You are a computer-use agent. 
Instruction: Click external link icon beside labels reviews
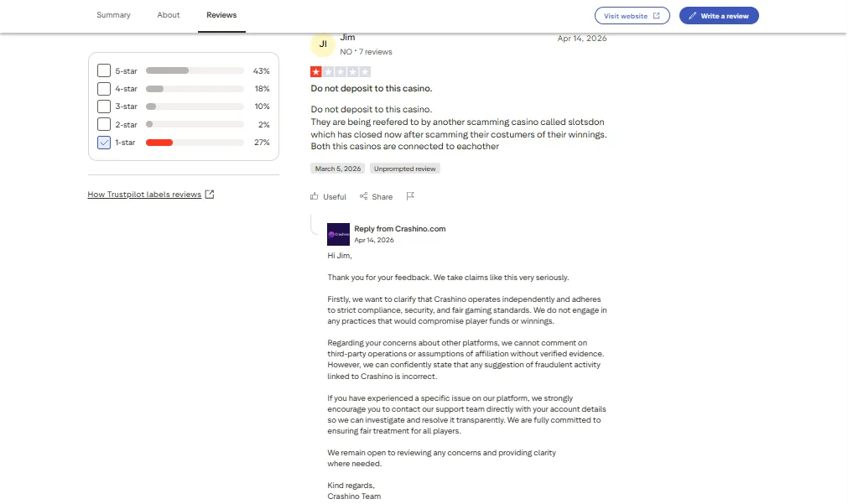[x=210, y=195]
